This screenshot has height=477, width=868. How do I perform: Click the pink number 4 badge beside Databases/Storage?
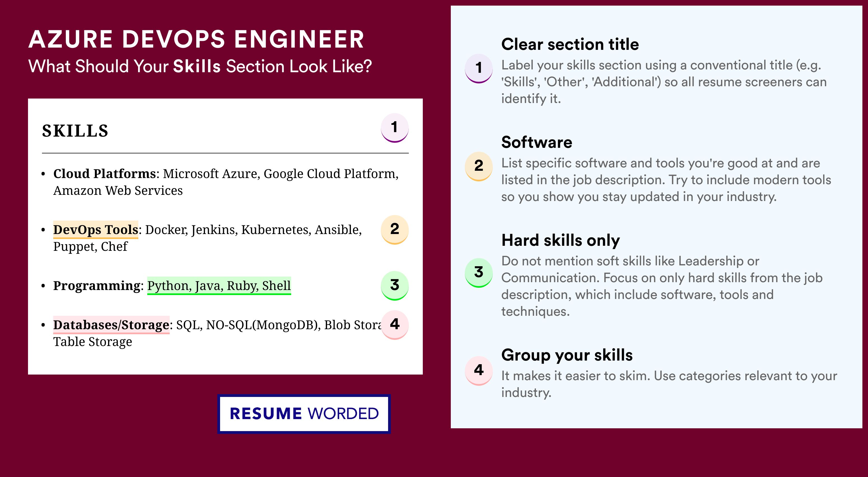click(395, 324)
